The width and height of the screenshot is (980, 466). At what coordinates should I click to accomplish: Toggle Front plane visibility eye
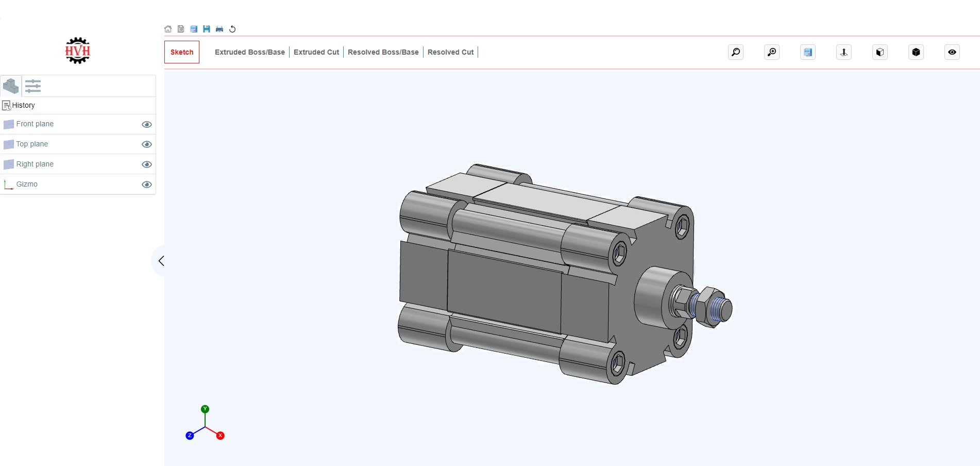tap(147, 124)
